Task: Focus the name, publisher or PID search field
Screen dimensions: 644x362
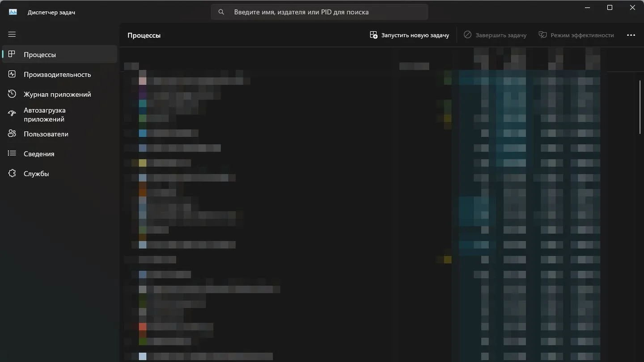Action: [319, 12]
